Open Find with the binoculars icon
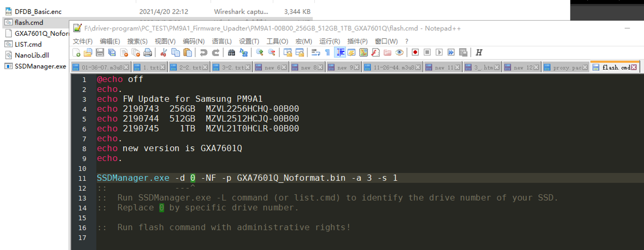 [231, 53]
